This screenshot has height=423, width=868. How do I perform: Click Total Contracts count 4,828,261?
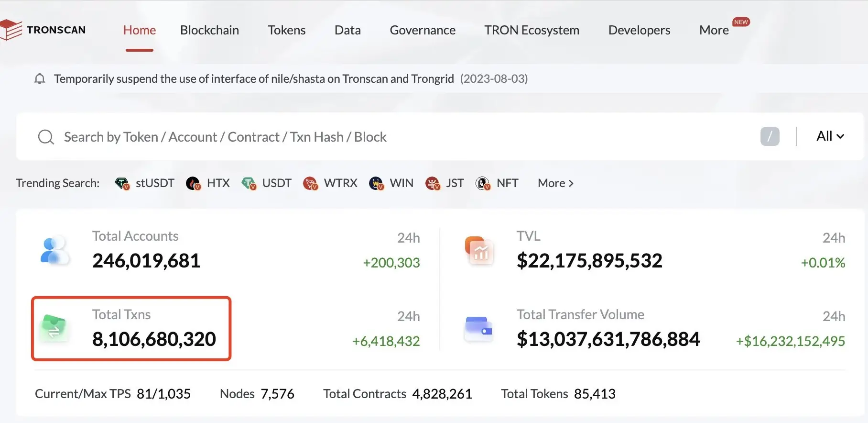coord(442,394)
